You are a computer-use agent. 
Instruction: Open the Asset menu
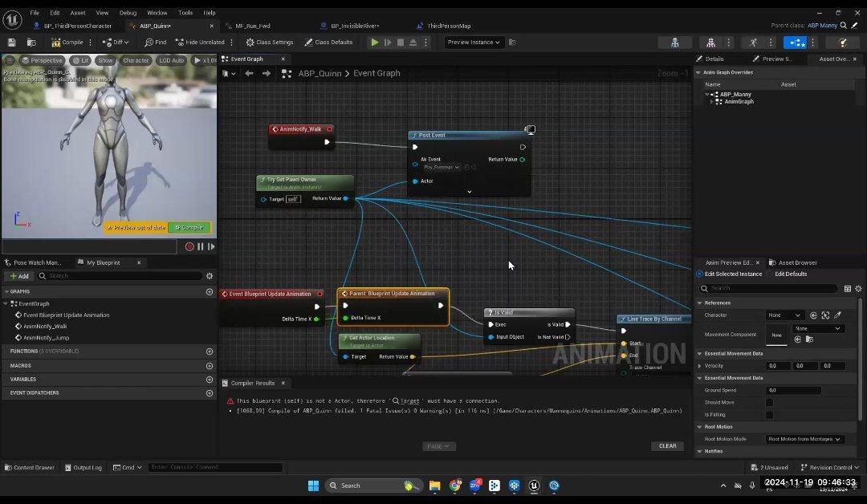[x=78, y=13]
